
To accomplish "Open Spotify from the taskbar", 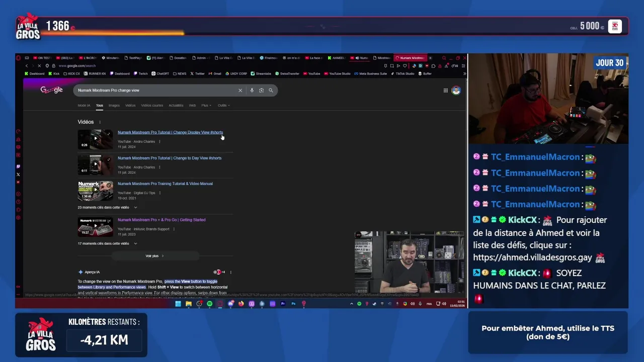I will 209,304.
